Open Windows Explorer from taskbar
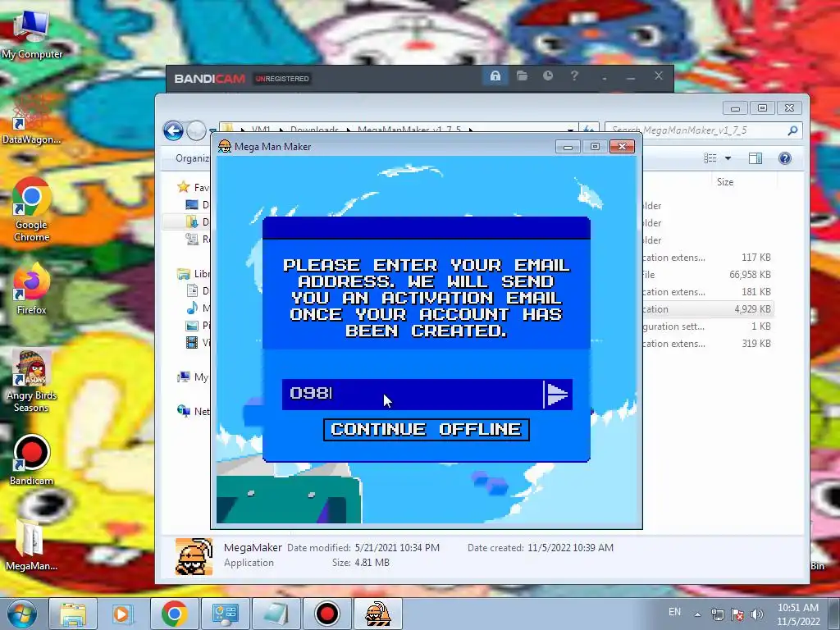 point(73,614)
